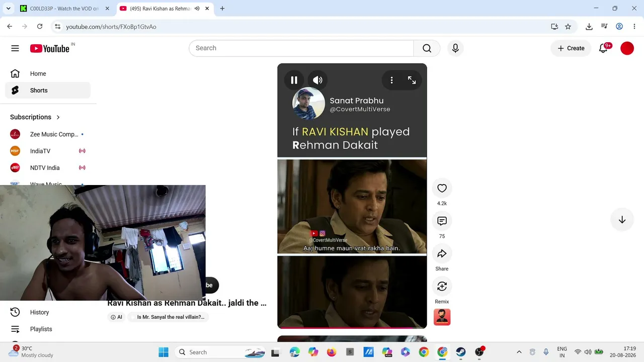Start voice search with the microphone icon
Image resolution: width=644 pixels, height=362 pixels.
click(x=455, y=48)
